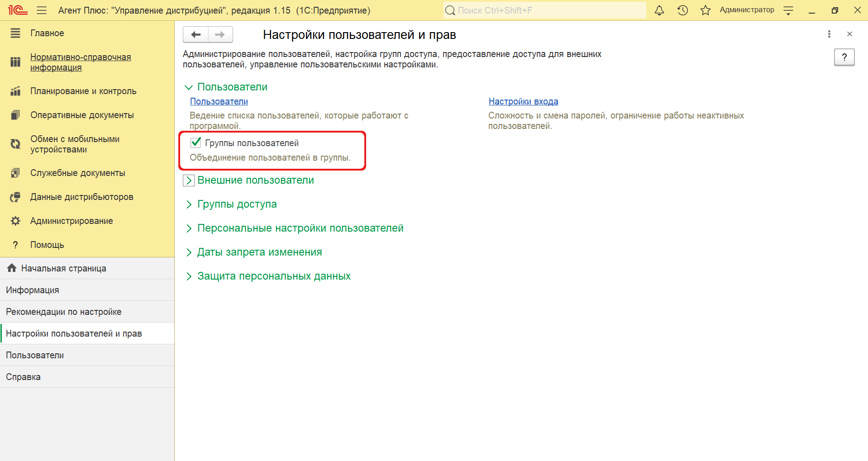
Task: Click the forward arrow navigation button
Action: [x=220, y=34]
